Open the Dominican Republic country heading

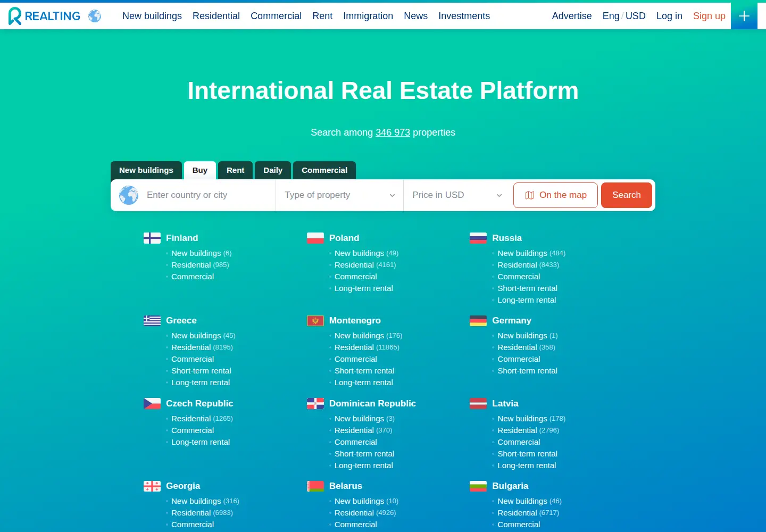point(372,403)
